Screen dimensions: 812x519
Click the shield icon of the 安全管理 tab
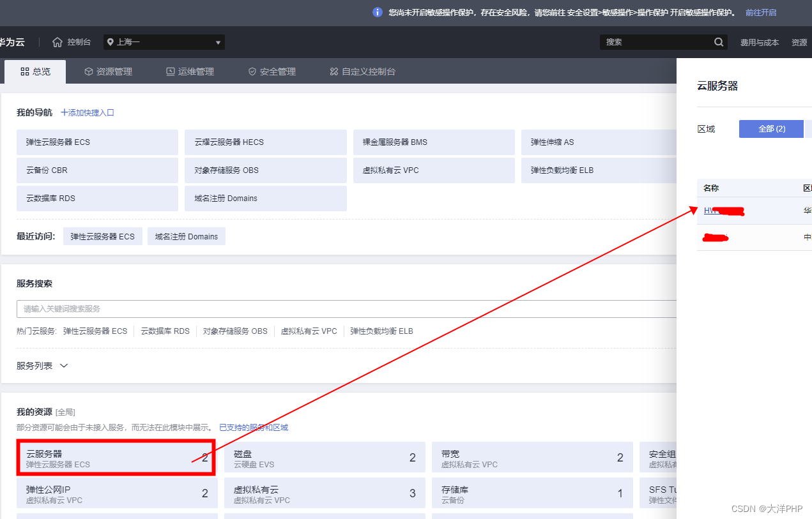(x=252, y=71)
